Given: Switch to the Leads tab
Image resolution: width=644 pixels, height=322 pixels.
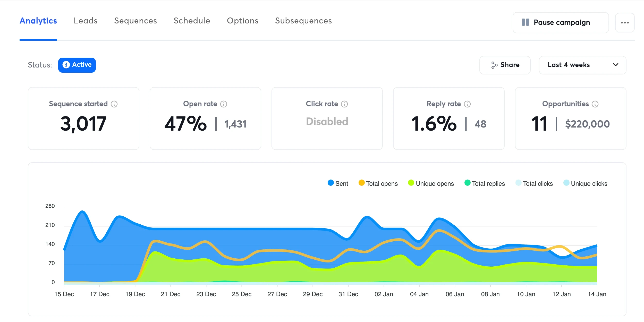Looking at the screenshot, I should pos(86,21).
